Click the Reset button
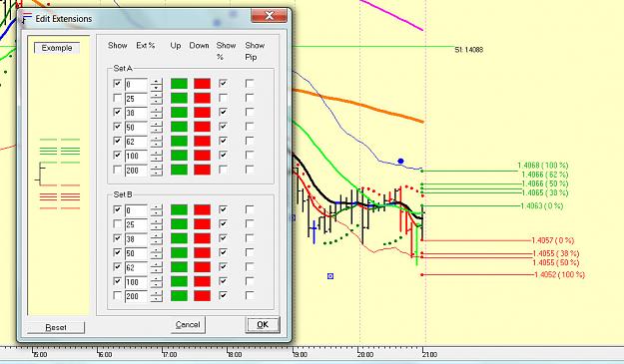 pyautogui.click(x=56, y=327)
